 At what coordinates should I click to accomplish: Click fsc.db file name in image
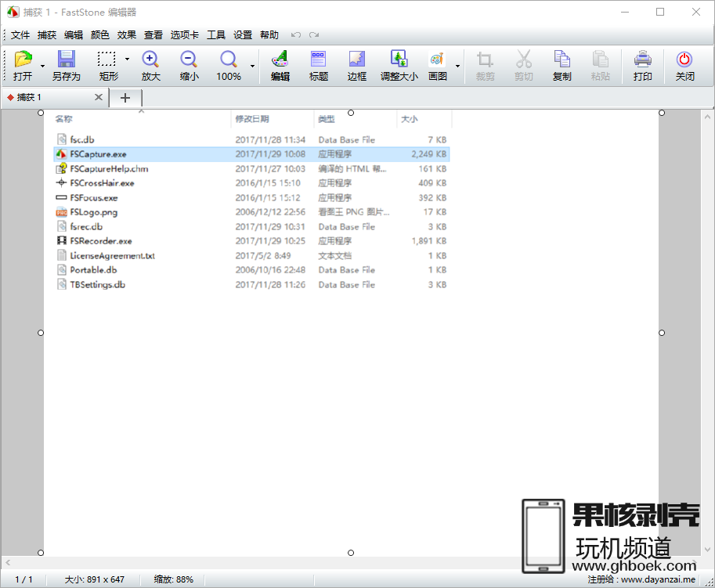click(82, 139)
